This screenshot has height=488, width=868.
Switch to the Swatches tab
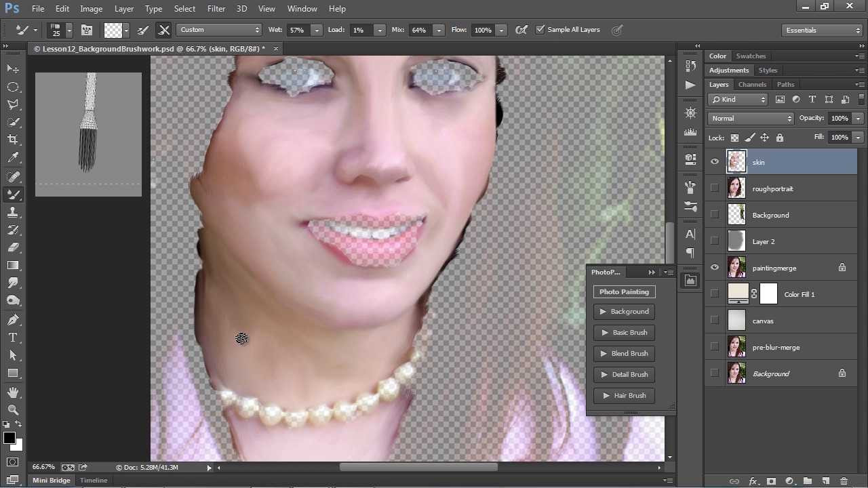coord(751,56)
